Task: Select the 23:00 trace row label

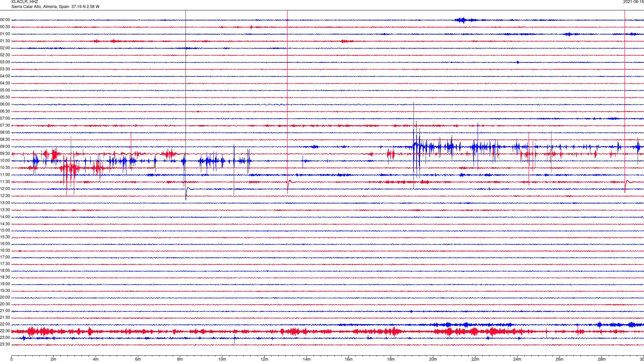Action: pos(5,338)
